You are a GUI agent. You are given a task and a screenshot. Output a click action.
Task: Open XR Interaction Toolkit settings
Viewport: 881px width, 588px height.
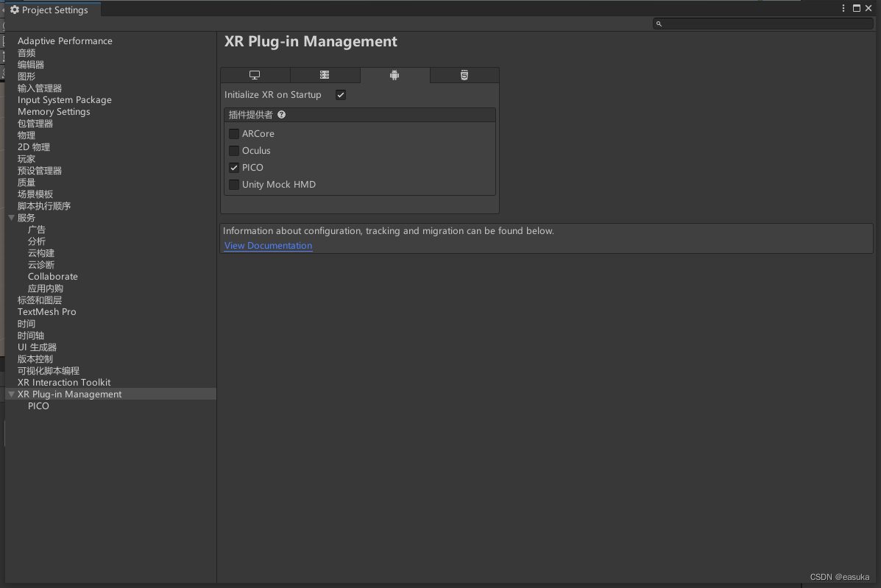click(64, 383)
